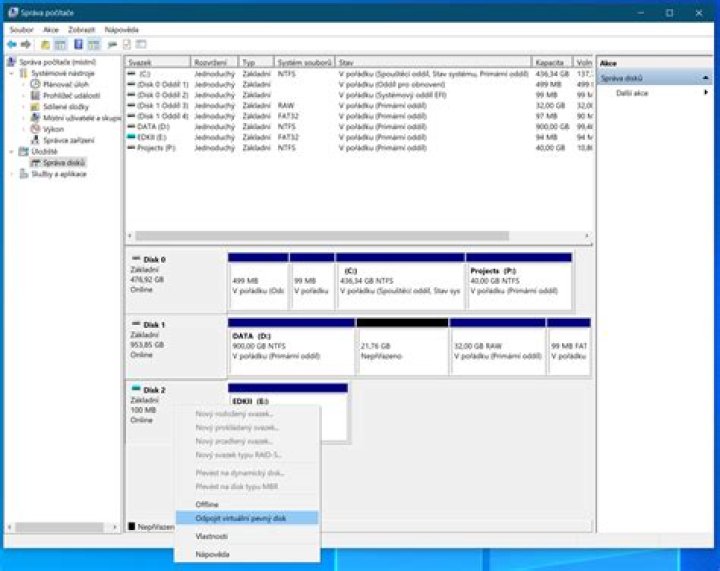Click the seventh toolbar icon before checklist

tap(112, 45)
